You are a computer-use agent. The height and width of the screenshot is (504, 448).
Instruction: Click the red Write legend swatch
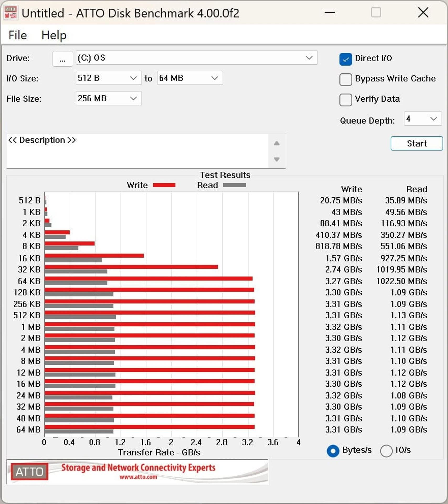click(164, 185)
